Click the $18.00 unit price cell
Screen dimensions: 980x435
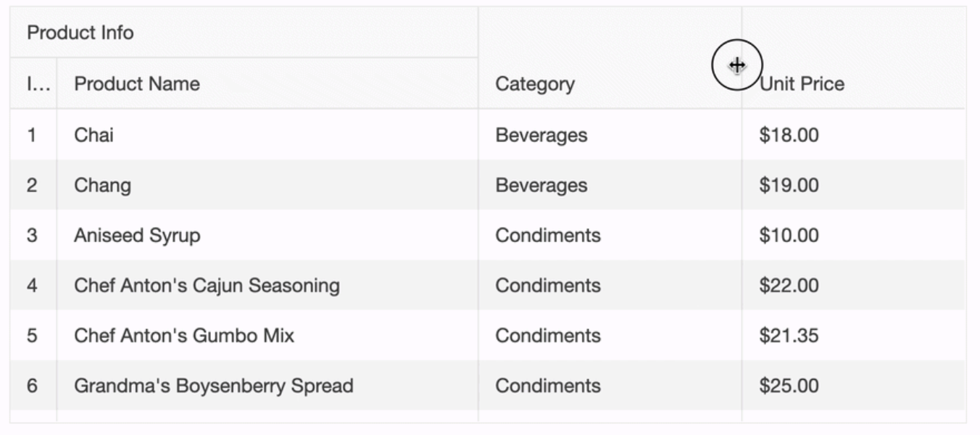pos(789,135)
